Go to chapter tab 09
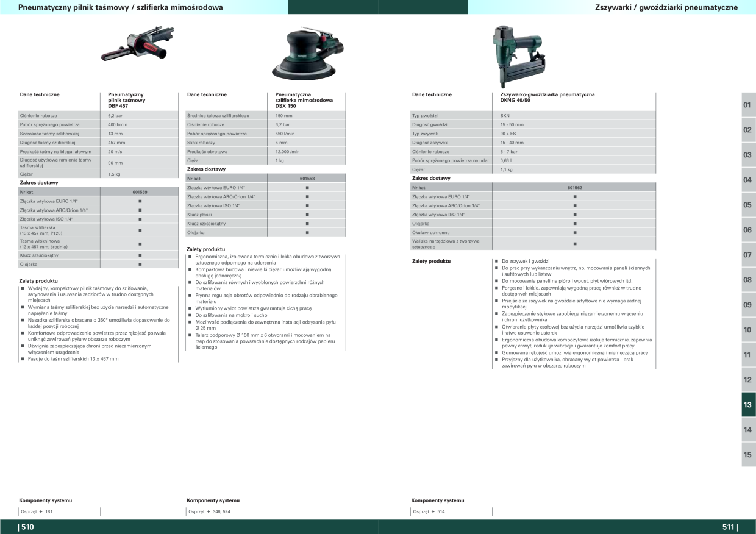Screen dimensions: 756x534 coord(749,305)
